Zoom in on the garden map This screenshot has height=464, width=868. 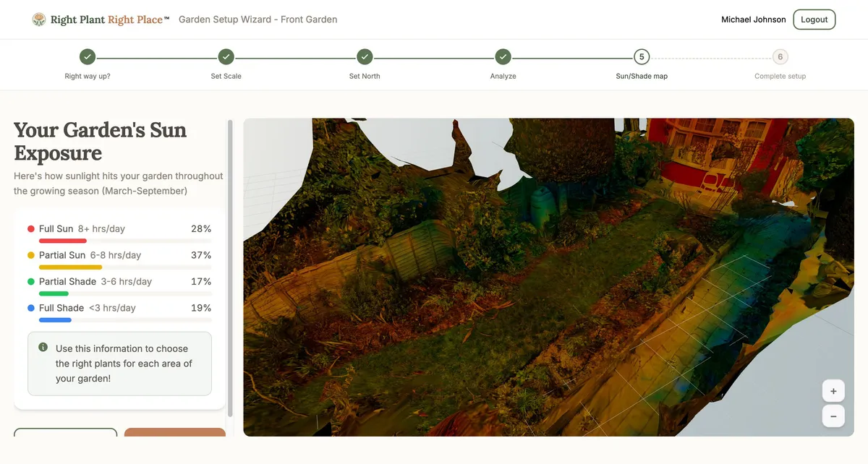click(x=833, y=390)
